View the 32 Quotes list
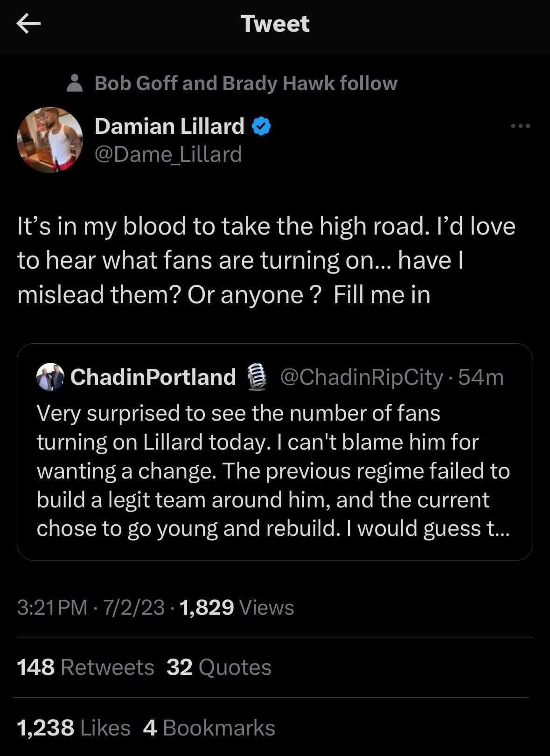Viewport: 550px width, 756px height. [x=219, y=667]
